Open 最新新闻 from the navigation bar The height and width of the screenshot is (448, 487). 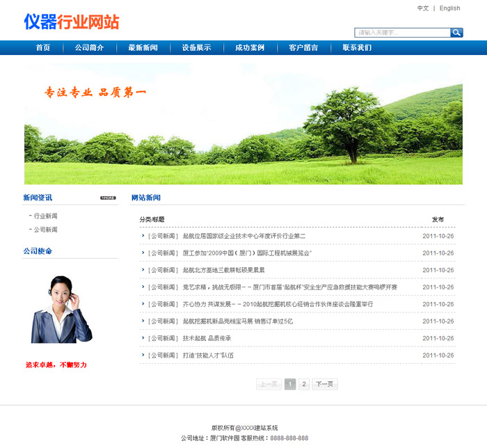143,48
